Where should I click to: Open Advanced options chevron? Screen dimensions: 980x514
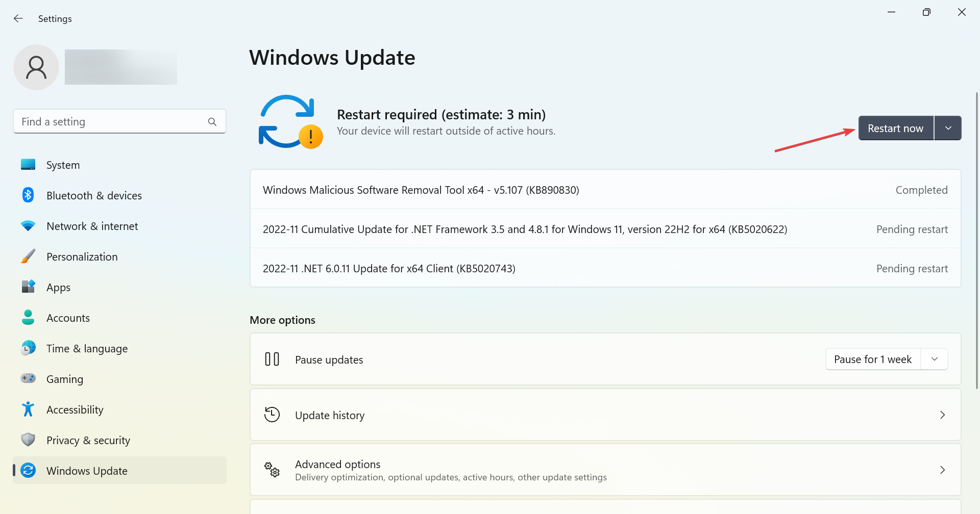click(943, 470)
